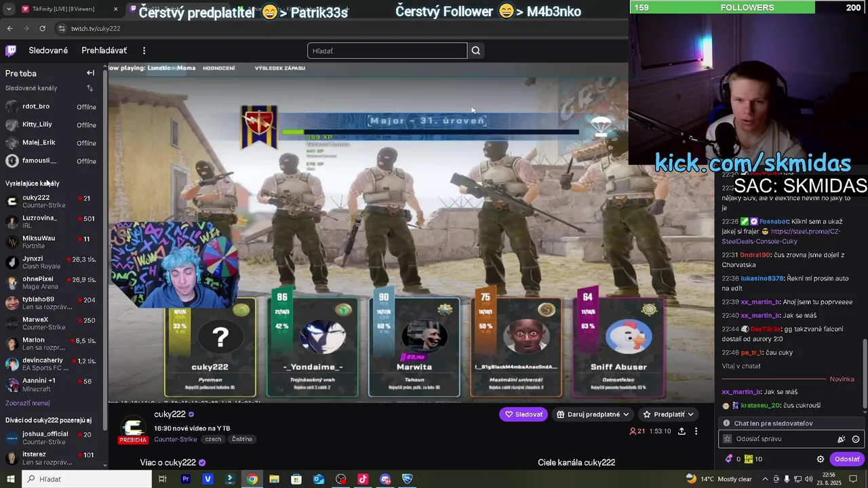
Task: Focus the Twitch Hľadať search field
Action: tap(387, 51)
